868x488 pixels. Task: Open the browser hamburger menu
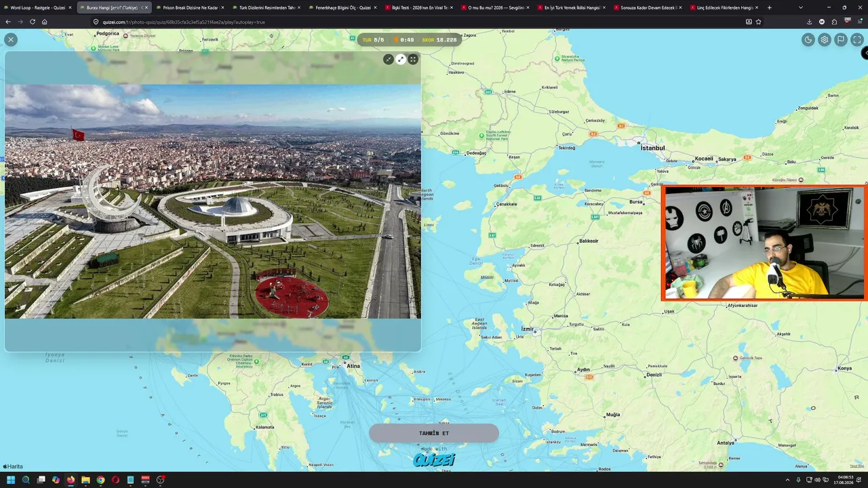coord(860,22)
